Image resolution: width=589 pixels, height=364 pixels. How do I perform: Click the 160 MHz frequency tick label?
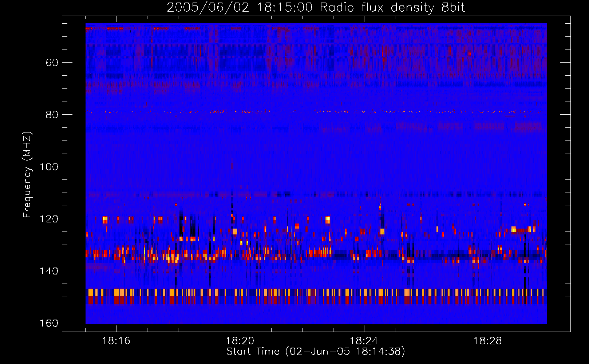click(x=49, y=323)
